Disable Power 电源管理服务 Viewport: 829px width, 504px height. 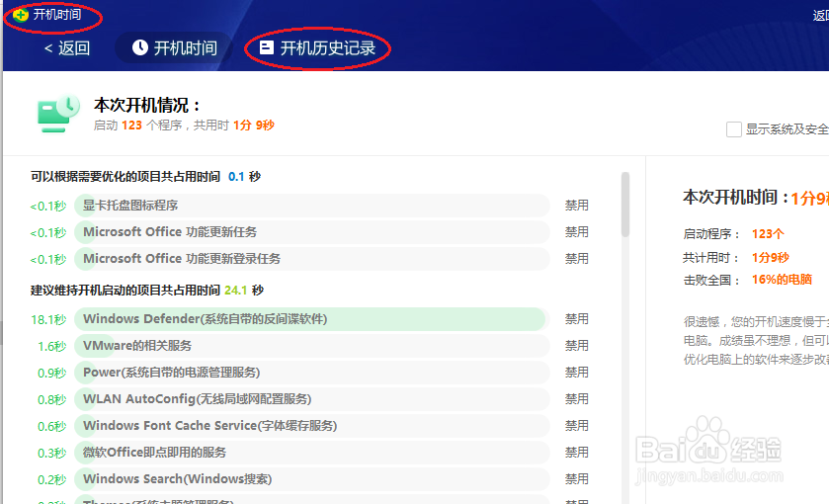pyautogui.click(x=576, y=373)
